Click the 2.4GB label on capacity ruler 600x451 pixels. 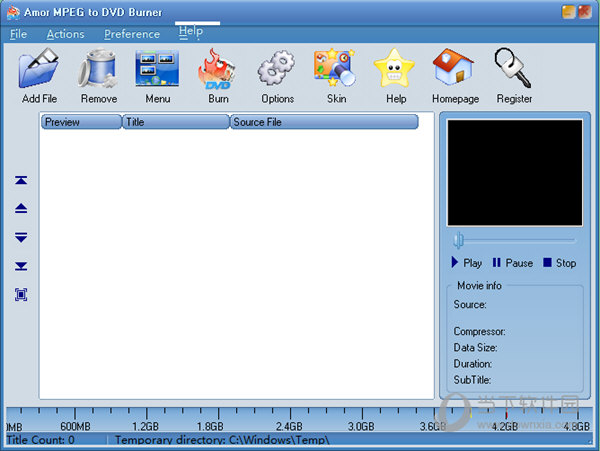[x=289, y=426]
